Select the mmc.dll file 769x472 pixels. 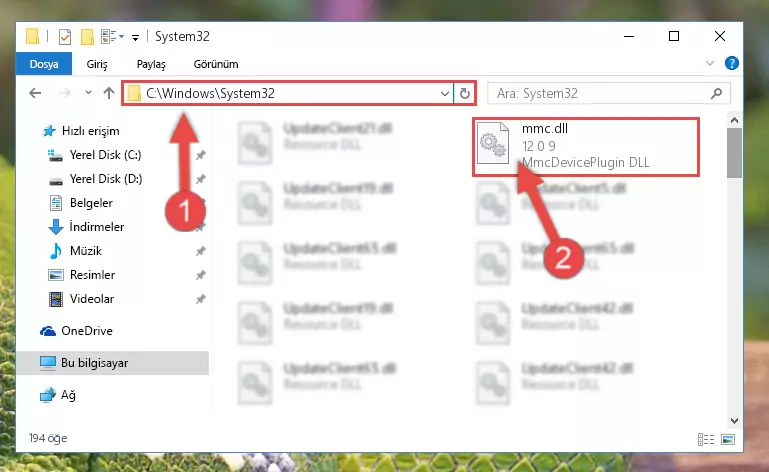586,146
